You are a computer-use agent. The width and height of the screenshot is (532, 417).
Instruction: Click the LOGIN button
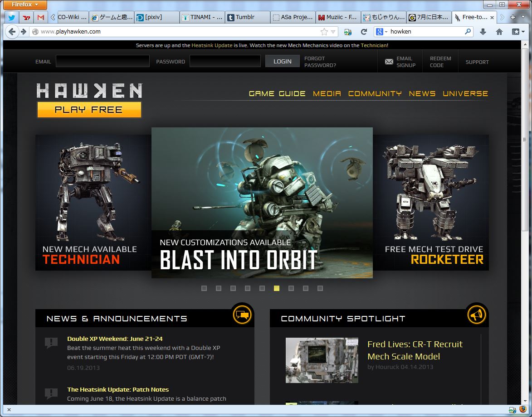282,61
